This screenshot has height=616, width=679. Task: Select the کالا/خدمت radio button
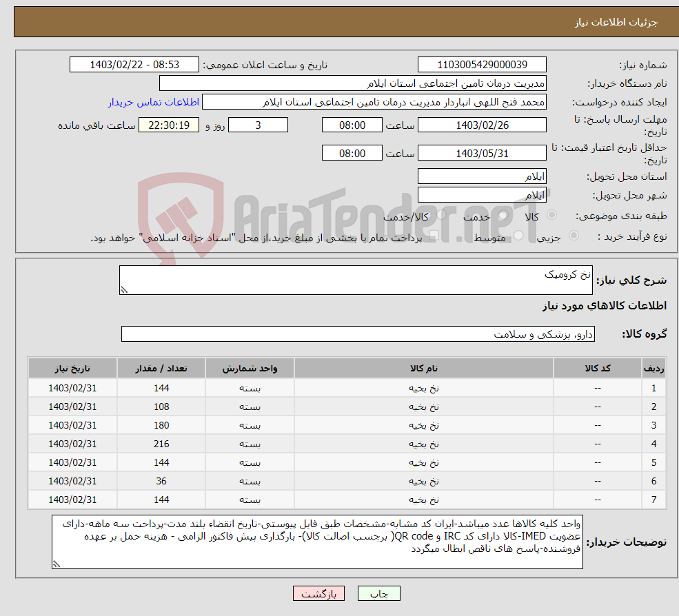coord(441,215)
